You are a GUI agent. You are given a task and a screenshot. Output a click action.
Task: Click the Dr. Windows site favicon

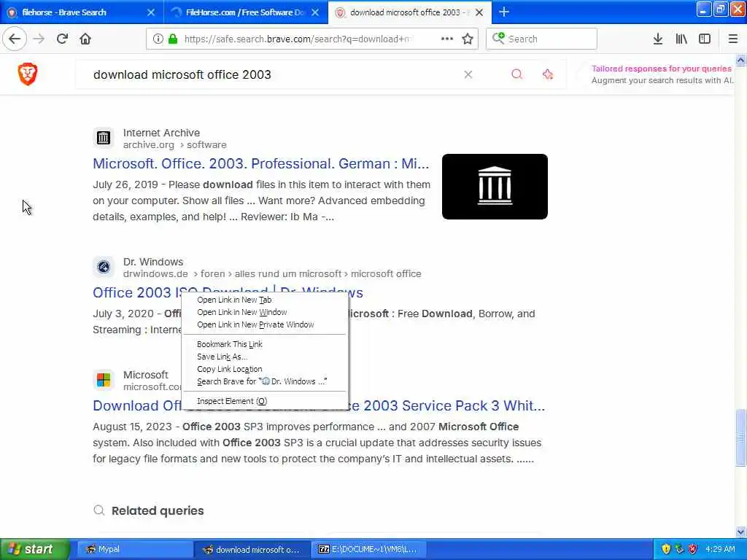(104, 267)
